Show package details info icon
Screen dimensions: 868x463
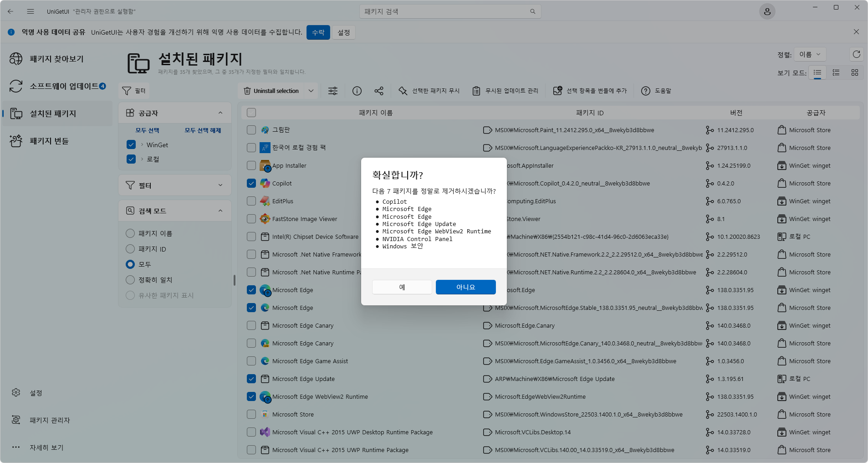357,91
